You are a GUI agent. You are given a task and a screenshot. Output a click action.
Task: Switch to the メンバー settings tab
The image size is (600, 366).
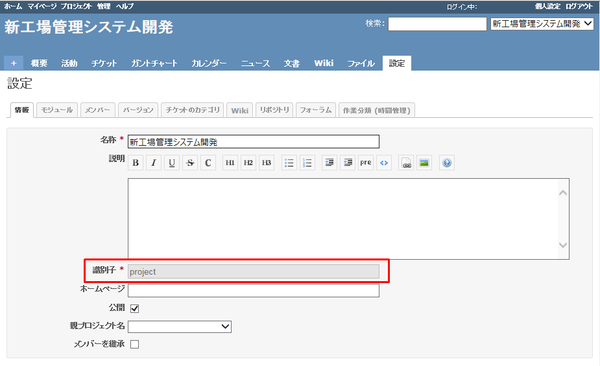click(97, 110)
